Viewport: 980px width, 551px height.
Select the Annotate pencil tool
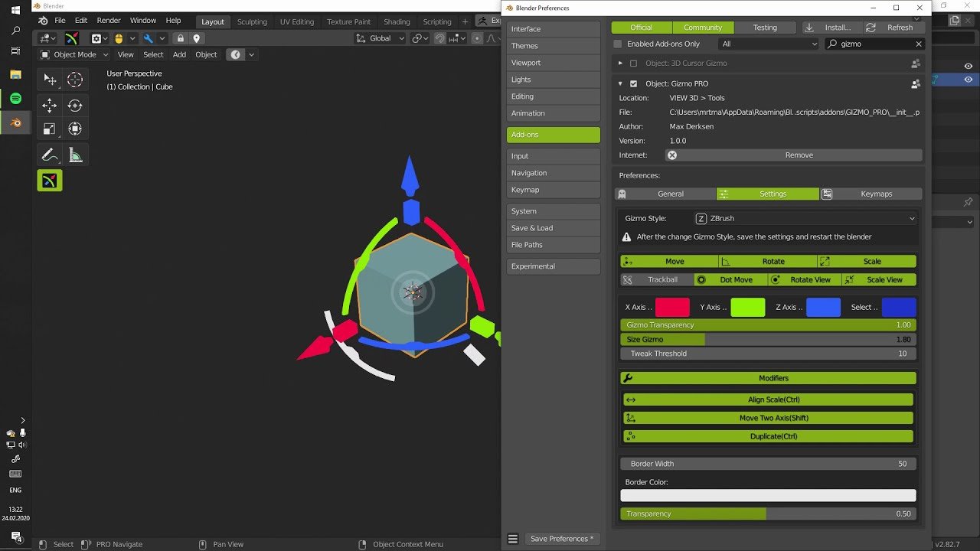(50, 155)
